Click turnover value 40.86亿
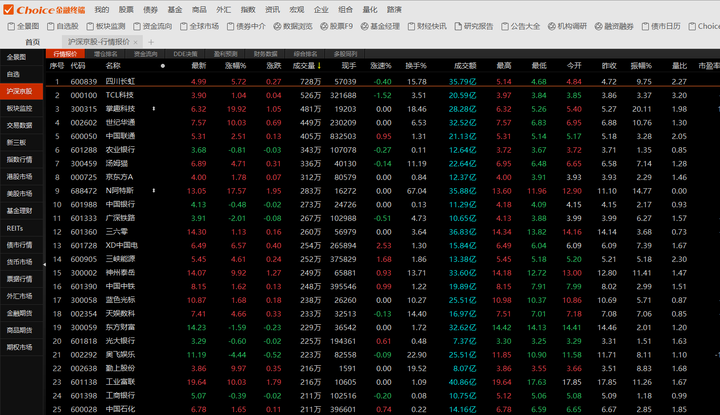Screen dimensions: 720x415 [462, 382]
